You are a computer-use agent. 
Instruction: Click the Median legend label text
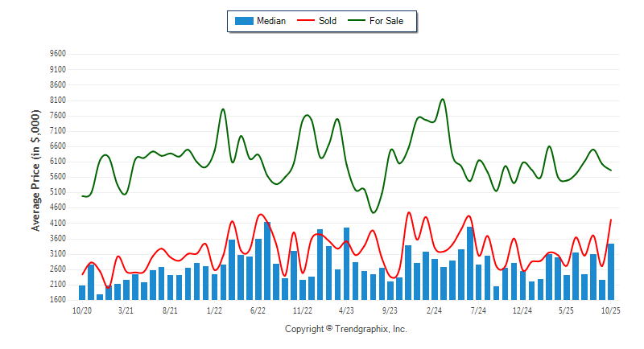(270, 21)
